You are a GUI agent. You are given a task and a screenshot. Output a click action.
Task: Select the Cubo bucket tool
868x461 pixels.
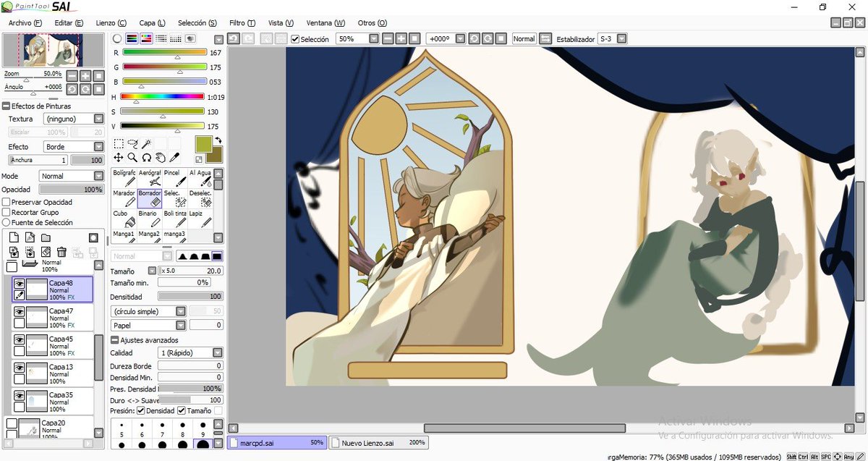[x=124, y=218]
